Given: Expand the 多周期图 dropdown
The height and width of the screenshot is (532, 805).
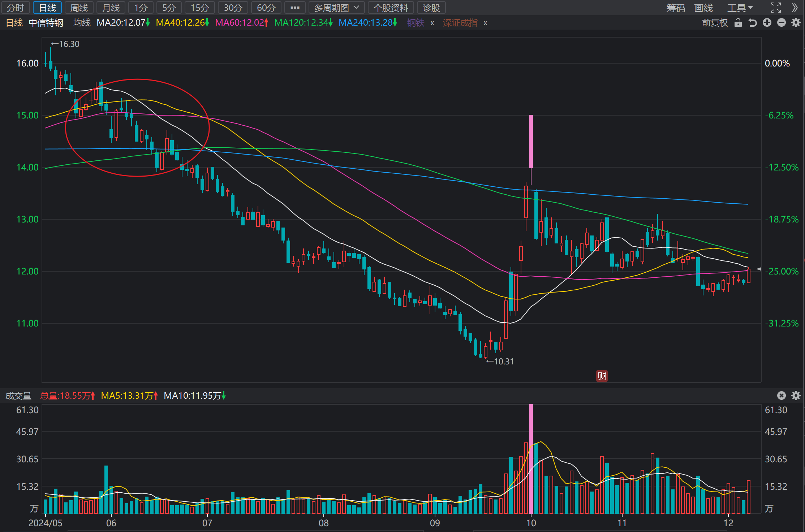Looking at the screenshot, I should pos(336,8).
